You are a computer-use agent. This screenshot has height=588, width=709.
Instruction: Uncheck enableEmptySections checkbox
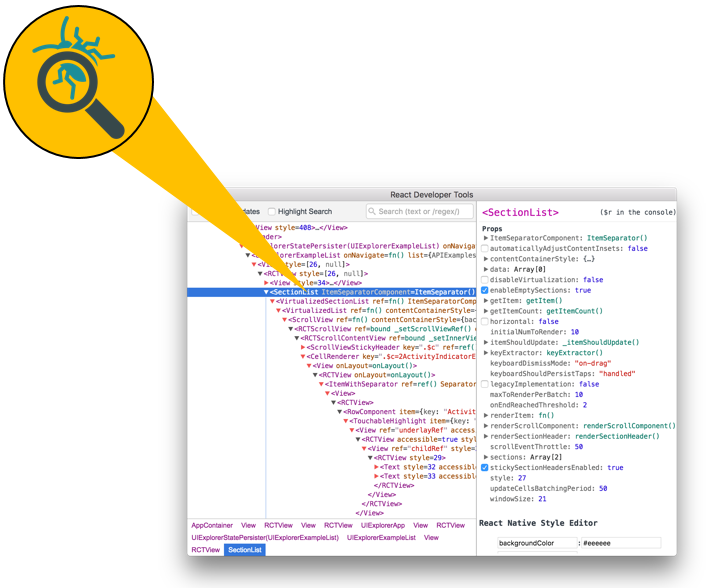point(485,290)
